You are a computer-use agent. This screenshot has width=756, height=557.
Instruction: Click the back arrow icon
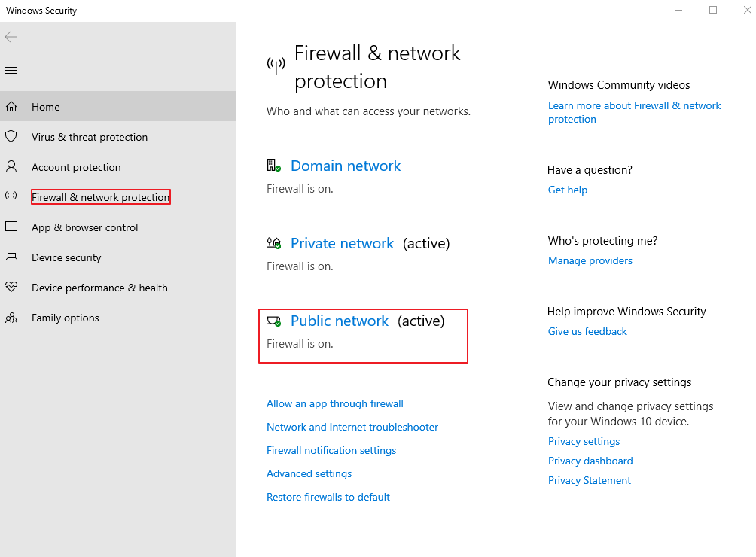coord(11,37)
